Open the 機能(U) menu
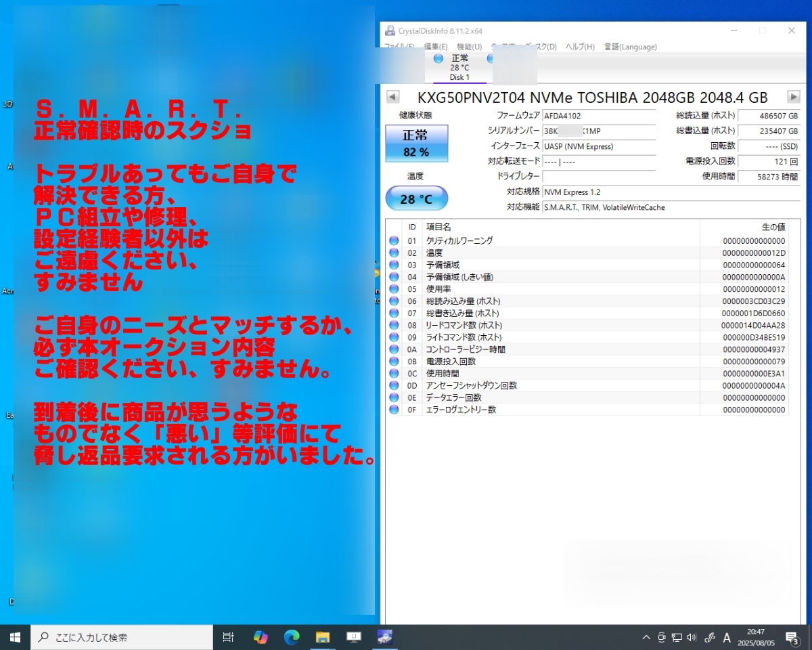Viewport: 812px width, 650px height. 469,47
